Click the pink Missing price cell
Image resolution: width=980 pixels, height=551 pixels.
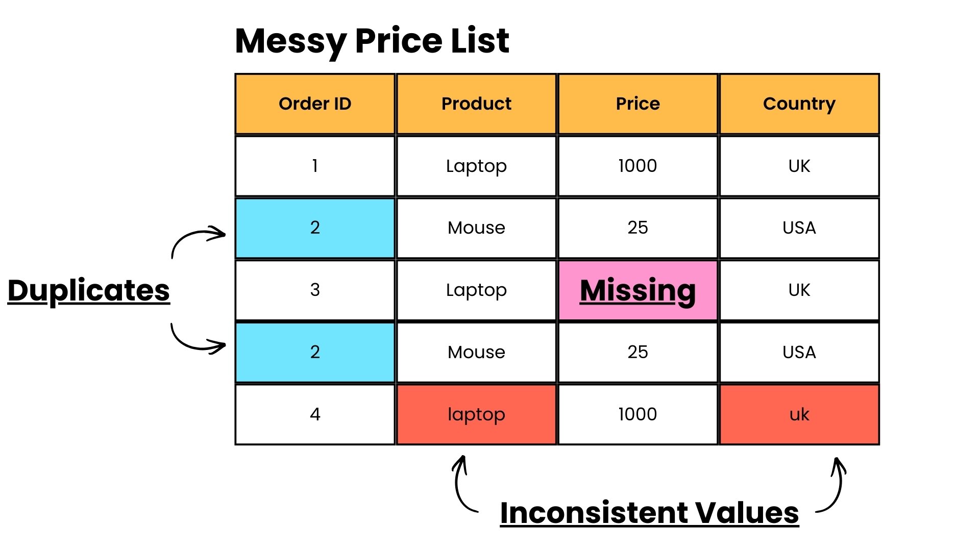click(x=638, y=290)
